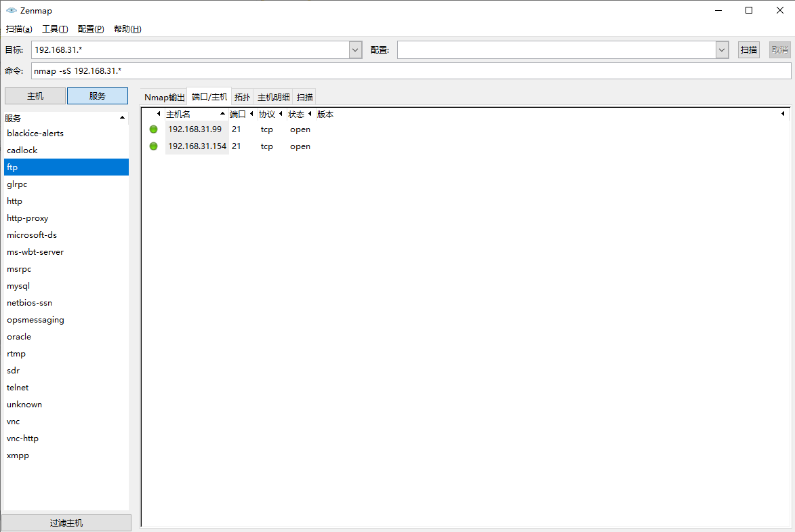Select sdr service
Image resolution: width=795 pixels, height=532 pixels.
(66, 370)
